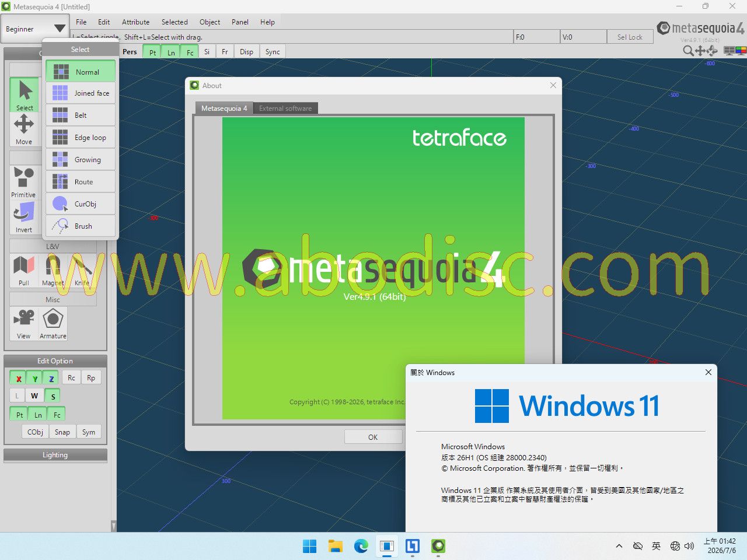The image size is (747, 560).
Task: Toggle Pt display in viewport toolbar
Action: point(152,52)
